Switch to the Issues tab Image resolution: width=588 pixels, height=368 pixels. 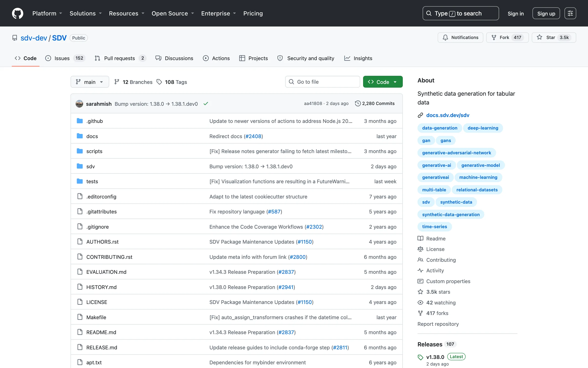pyautogui.click(x=65, y=58)
